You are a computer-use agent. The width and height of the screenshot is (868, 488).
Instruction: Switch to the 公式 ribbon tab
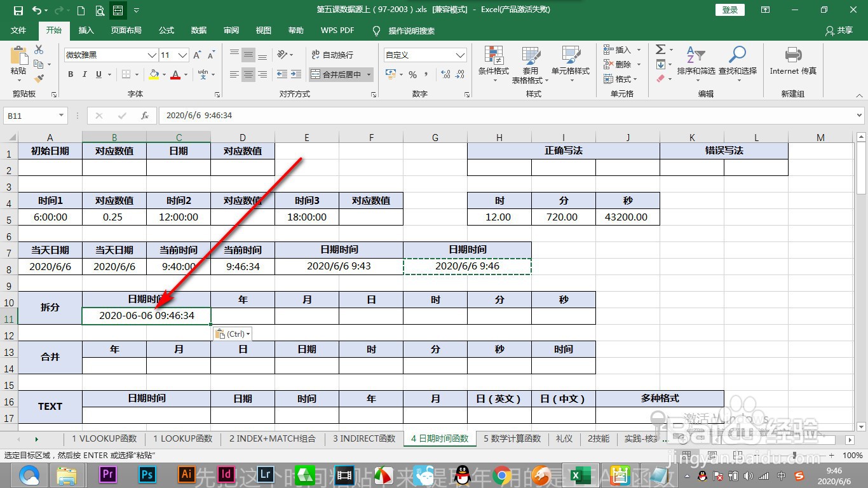(166, 30)
